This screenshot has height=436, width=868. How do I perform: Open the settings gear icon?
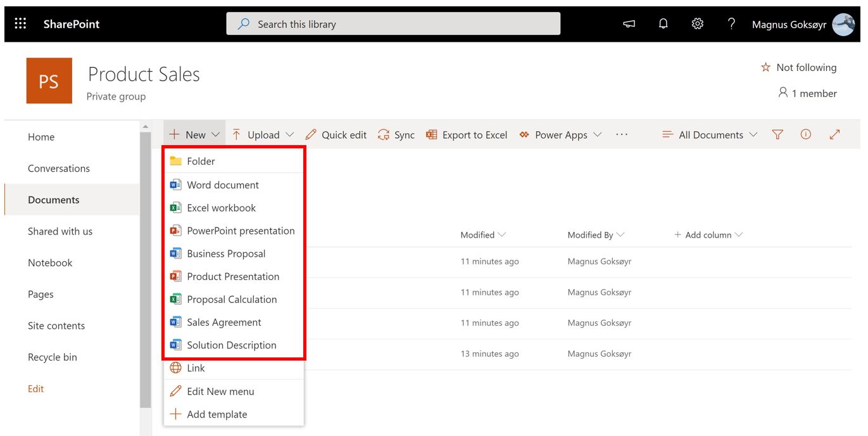tap(697, 24)
